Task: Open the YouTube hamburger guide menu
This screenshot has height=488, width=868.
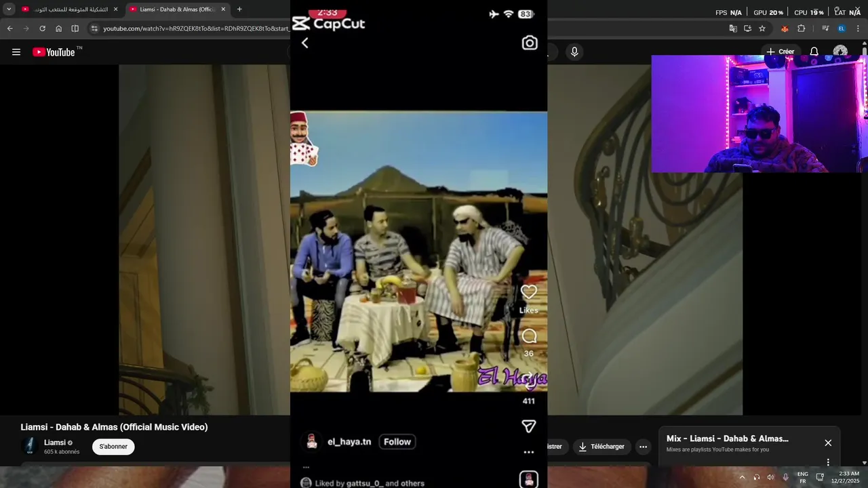Action: (16, 52)
